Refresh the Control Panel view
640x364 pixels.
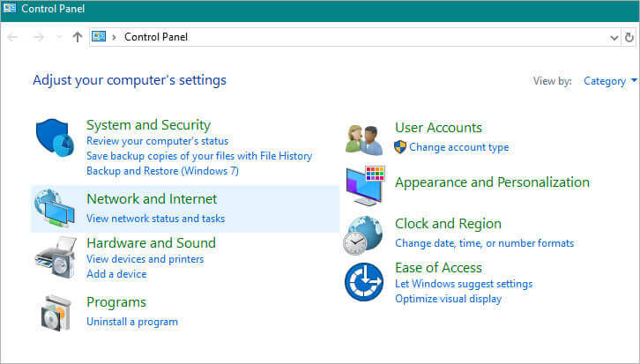coord(629,38)
